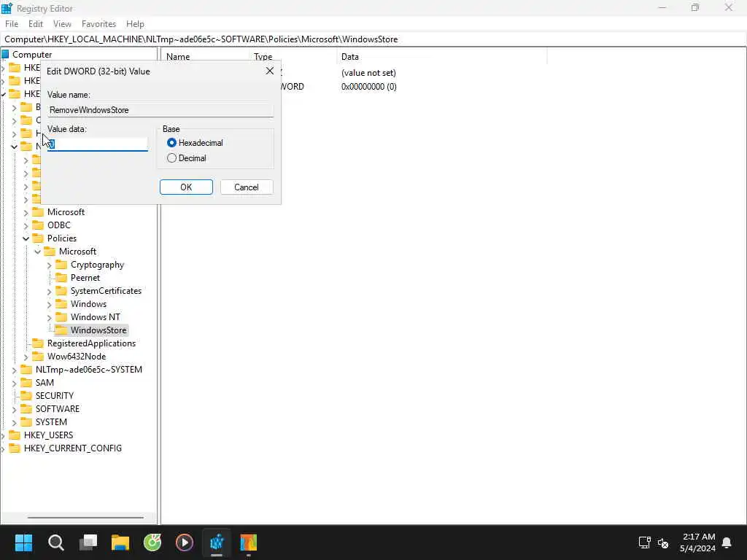Expand the Windows NT key
Image resolution: width=747 pixels, height=560 pixels.
(50, 318)
